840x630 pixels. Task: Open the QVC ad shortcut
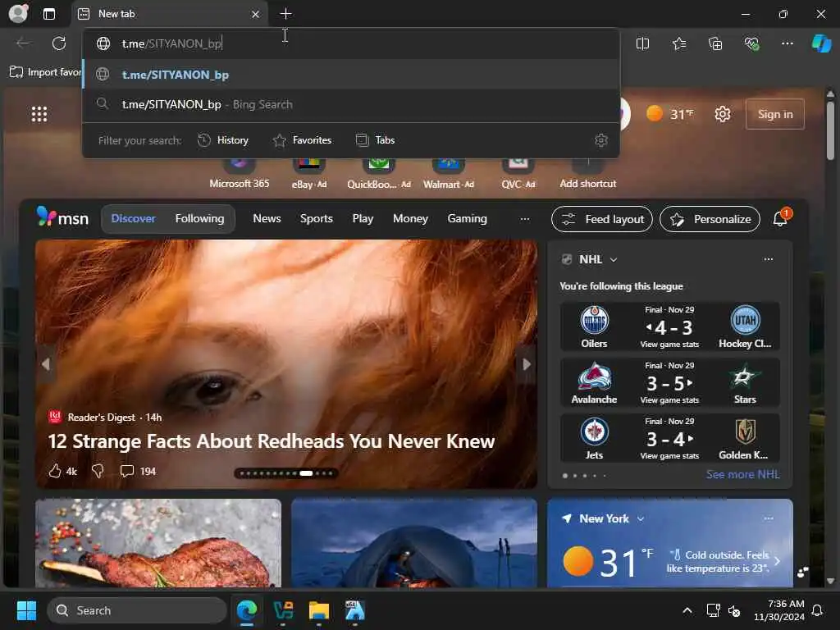(518, 174)
